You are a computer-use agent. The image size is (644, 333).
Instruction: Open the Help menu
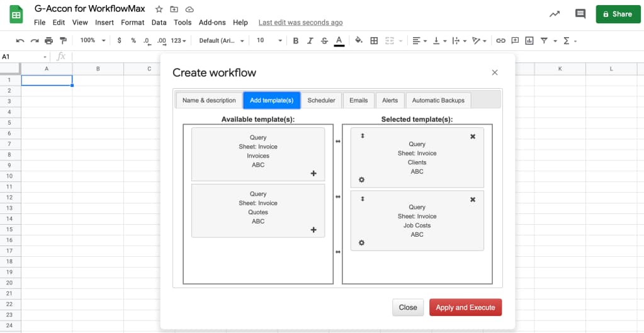click(x=240, y=23)
